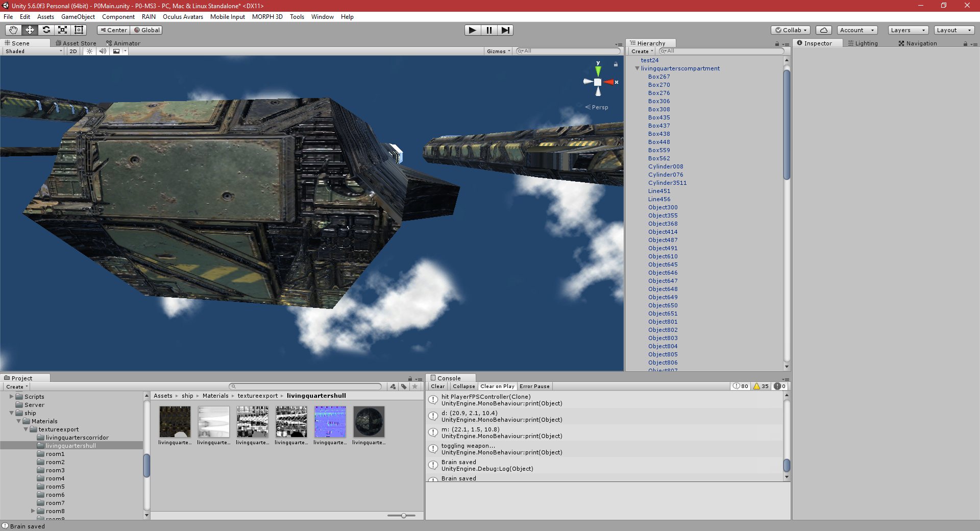Toggle 2D mode in the Scene view

(x=72, y=51)
